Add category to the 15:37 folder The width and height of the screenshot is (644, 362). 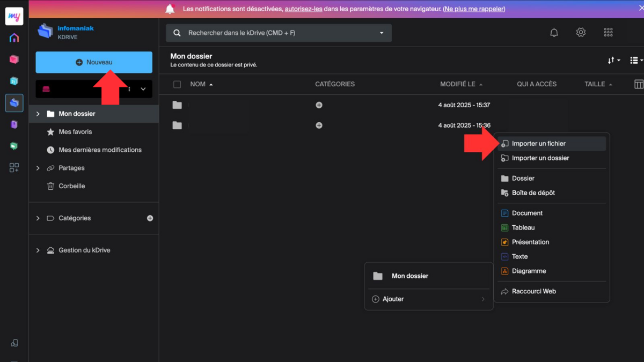pyautogui.click(x=319, y=105)
